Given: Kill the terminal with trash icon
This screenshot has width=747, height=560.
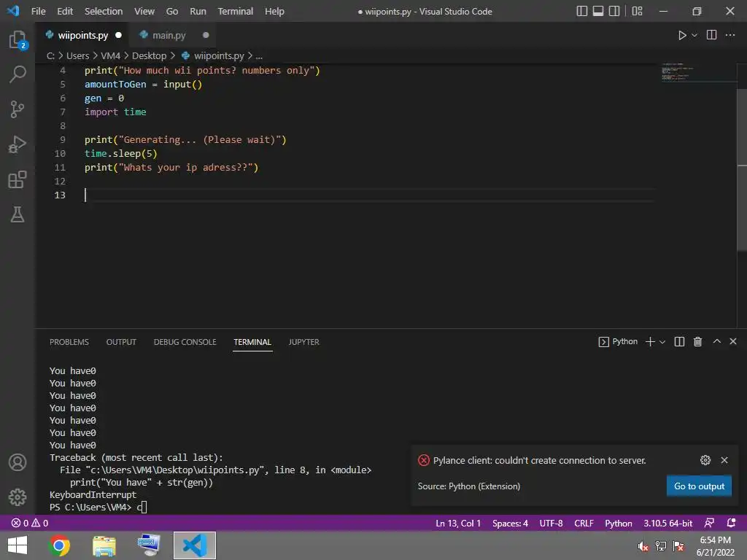Looking at the screenshot, I should tap(697, 341).
